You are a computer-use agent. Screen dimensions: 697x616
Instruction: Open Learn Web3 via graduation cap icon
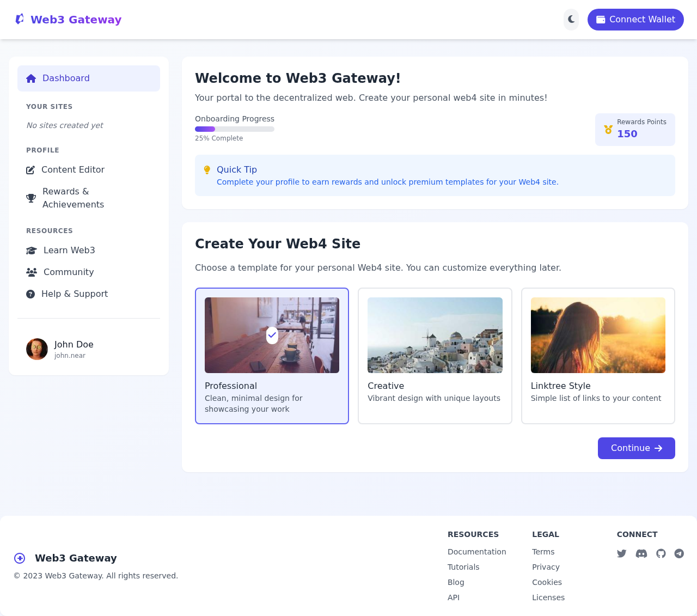[x=30, y=250]
